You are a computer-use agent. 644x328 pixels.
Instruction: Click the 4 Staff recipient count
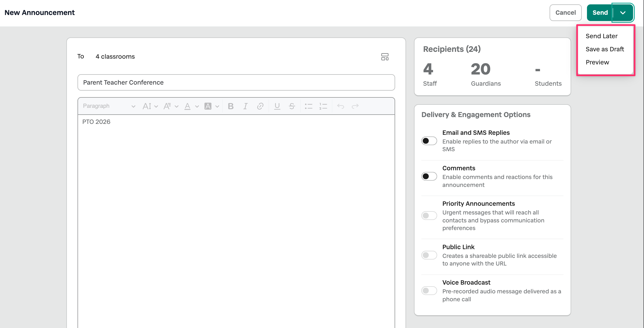click(430, 74)
